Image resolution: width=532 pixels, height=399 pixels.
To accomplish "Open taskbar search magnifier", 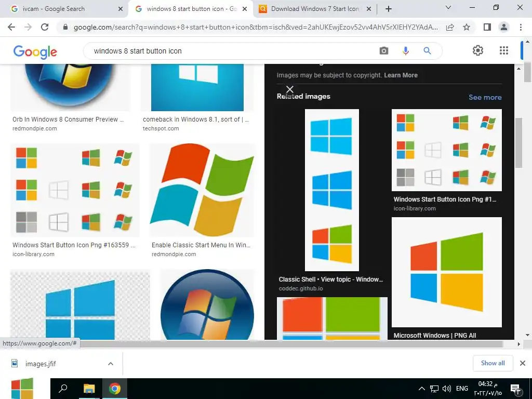I will pyautogui.click(x=63, y=389).
